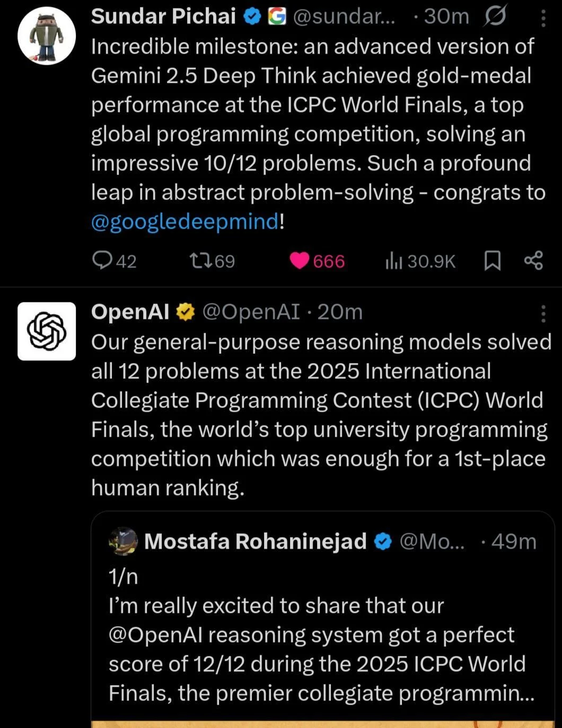Open the @OpenAI handle on the second tweet
Viewport: 562px width, 728px height.
(251, 312)
